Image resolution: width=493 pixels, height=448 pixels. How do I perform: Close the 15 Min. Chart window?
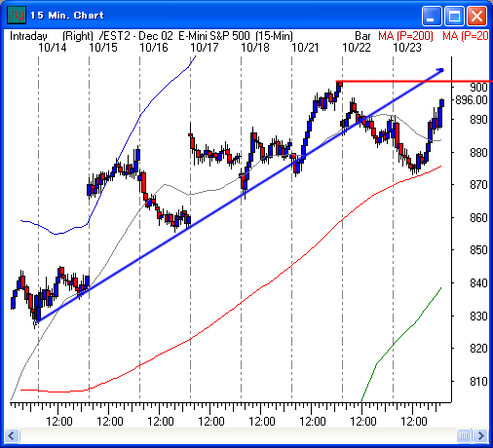pyautogui.click(x=476, y=16)
